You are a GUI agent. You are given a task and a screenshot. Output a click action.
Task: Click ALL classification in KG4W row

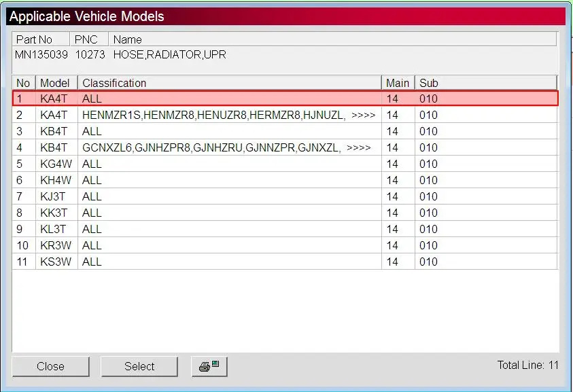92,164
